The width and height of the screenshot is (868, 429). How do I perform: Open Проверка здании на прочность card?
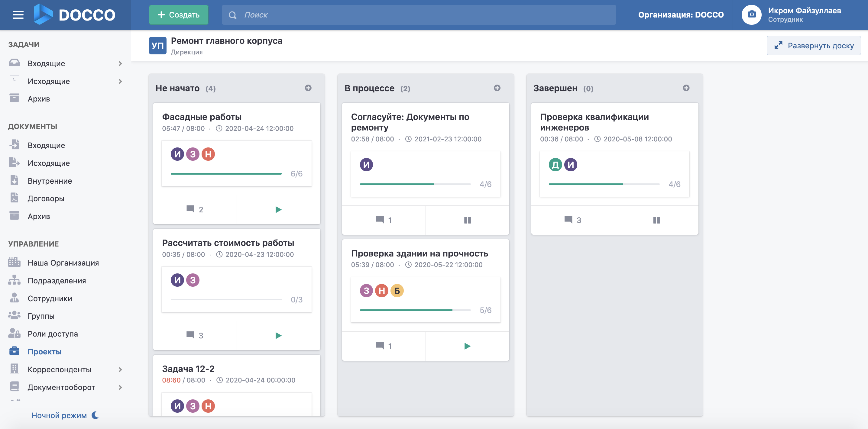click(419, 253)
